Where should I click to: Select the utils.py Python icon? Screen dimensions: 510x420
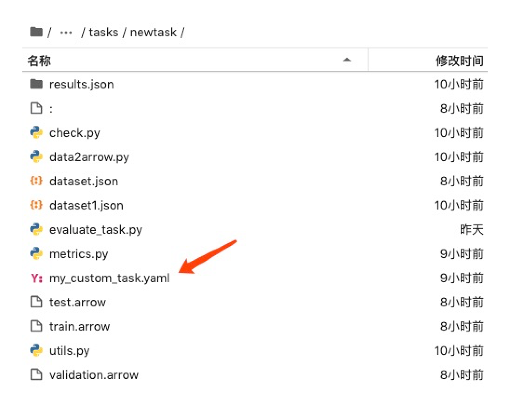[36, 351]
